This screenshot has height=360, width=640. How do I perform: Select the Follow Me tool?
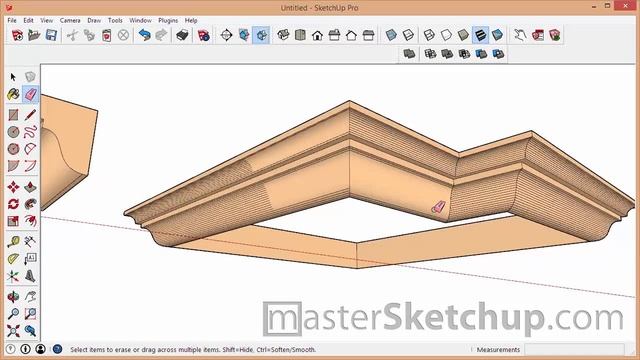pyautogui.click(x=30, y=204)
